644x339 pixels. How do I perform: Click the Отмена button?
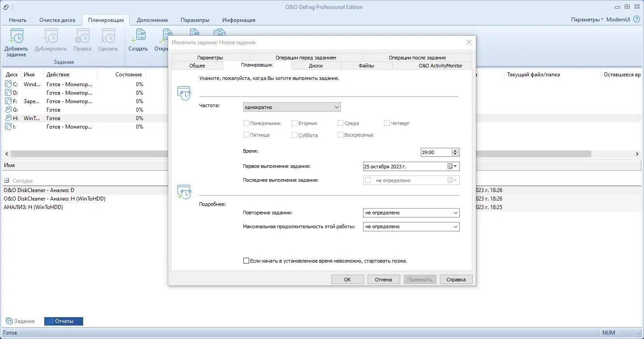pos(384,280)
